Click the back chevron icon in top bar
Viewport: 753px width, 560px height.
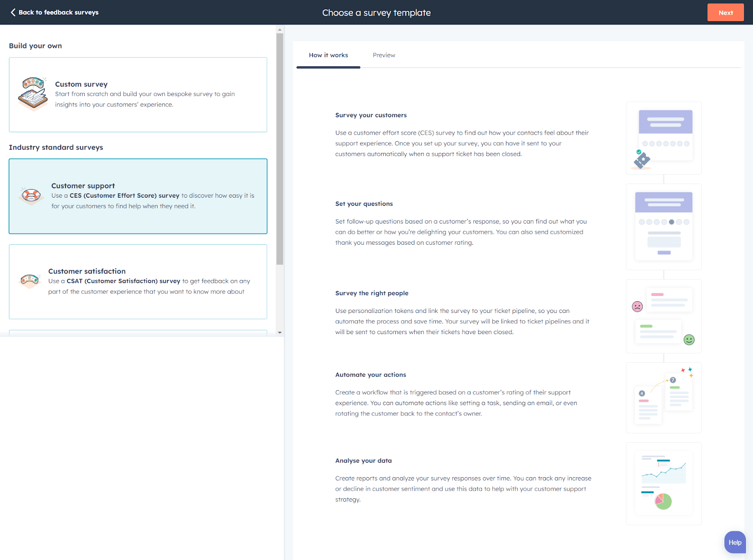pyautogui.click(x=13, y=12)
